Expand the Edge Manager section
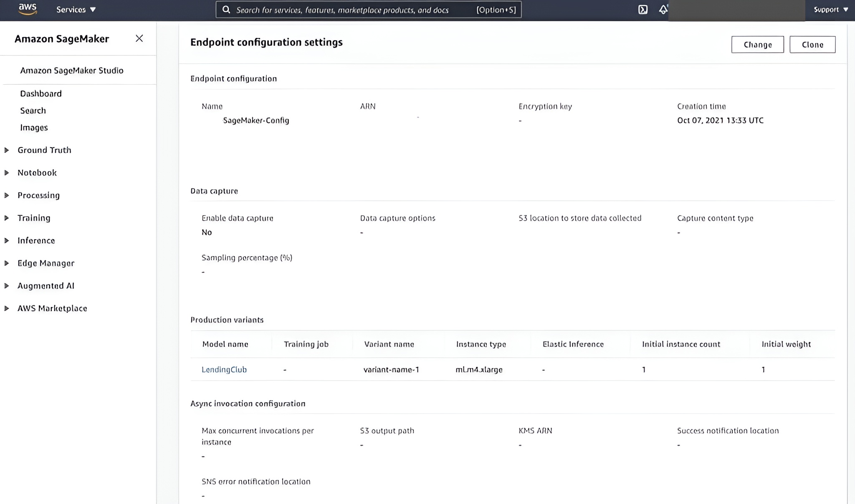The height and width of the screenshot is (504, 855). [x=46, y=263]
